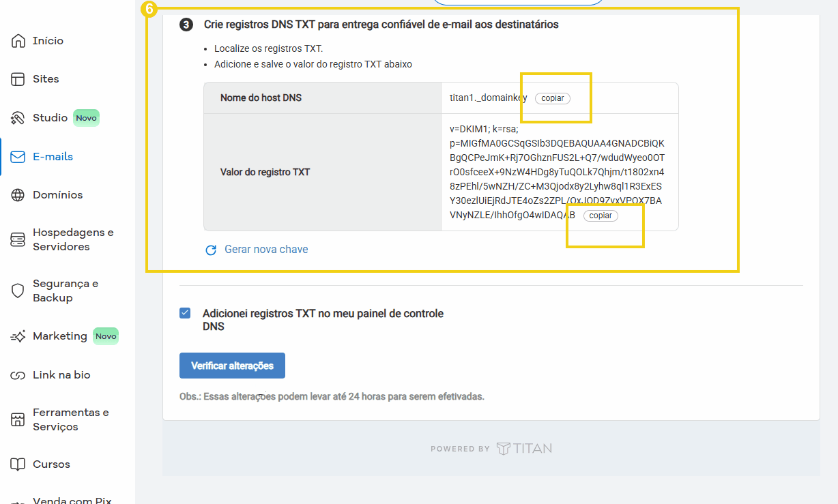The width and height of the screenshot is (838, 504).
Task: Click the Domínios globe icon
Action: (18, 194)
